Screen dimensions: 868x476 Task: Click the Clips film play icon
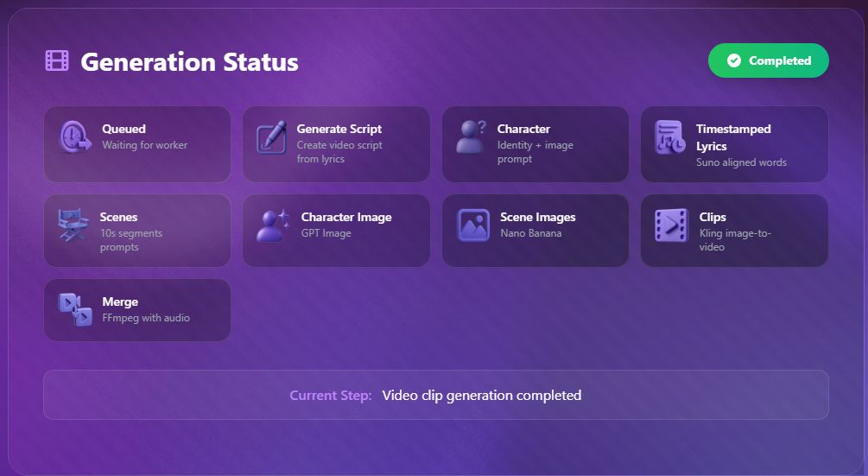click(671, 225)
